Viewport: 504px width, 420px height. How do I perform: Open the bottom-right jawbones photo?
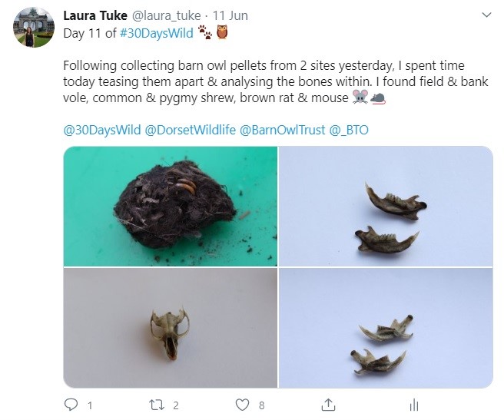386,328
